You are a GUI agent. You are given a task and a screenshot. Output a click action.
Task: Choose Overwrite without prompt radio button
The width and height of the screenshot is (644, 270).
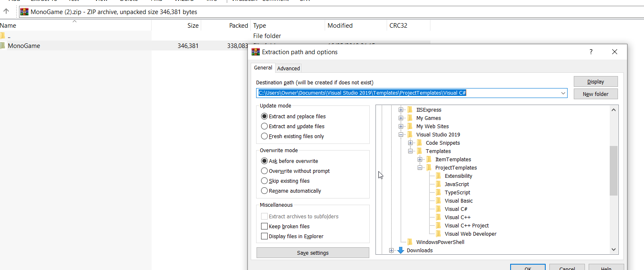[x=264, y=171]
